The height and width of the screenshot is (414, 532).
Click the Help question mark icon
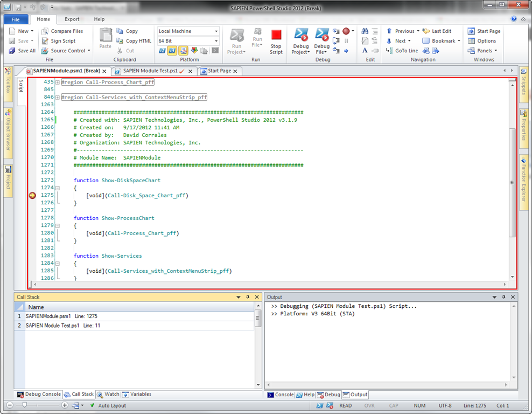514,19
